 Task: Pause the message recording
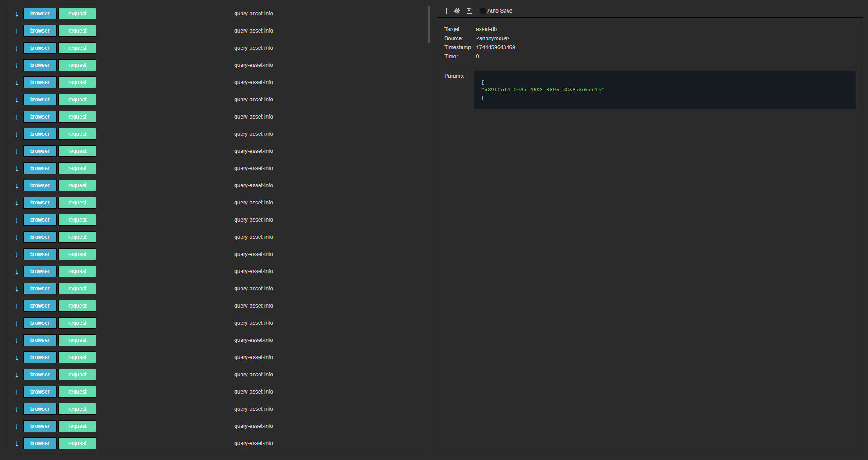click(x=445, y=11)
